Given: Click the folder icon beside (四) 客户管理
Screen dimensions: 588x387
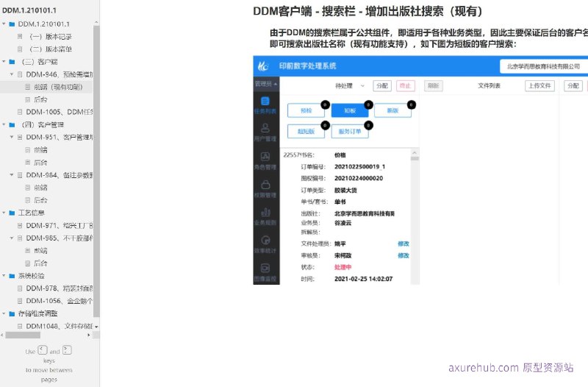Looking at the screenshot, I should [12, 124].
